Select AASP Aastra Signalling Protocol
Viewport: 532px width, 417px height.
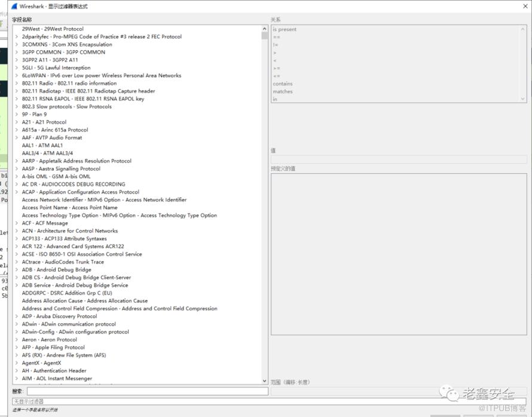61,169
